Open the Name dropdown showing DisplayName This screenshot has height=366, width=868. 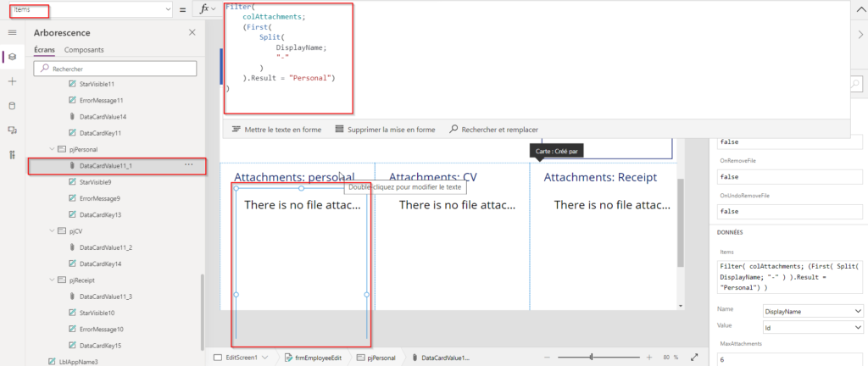(x=812, y=311)
